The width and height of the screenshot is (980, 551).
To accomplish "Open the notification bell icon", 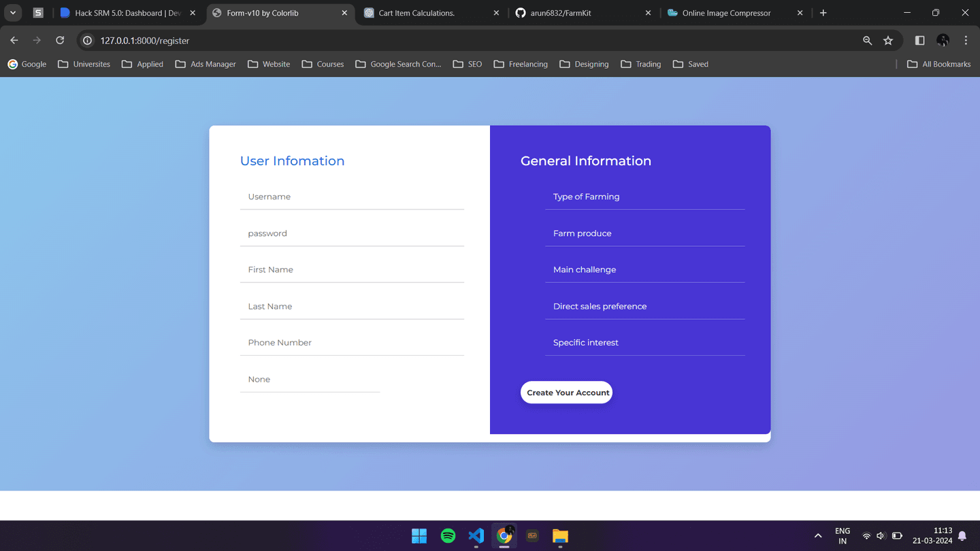I will (x=962, y=536).
